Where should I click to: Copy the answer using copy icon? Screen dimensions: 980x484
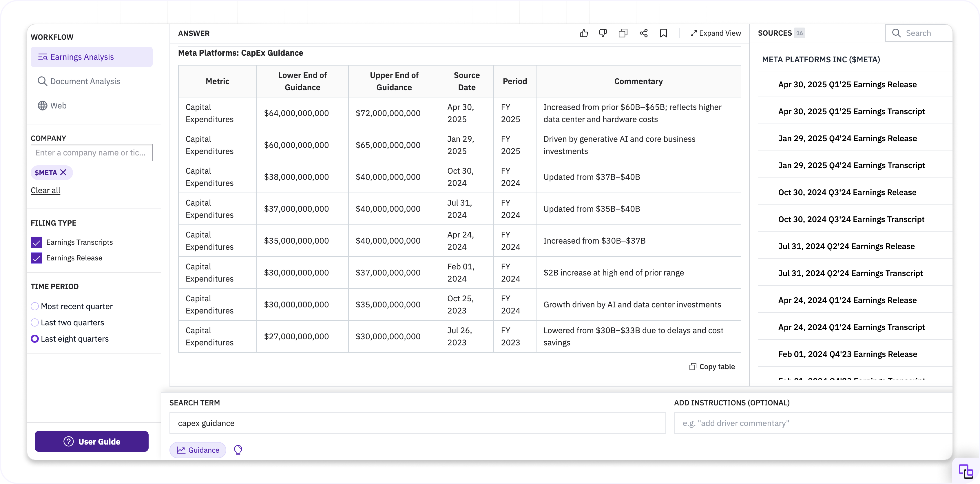point(623,33)
